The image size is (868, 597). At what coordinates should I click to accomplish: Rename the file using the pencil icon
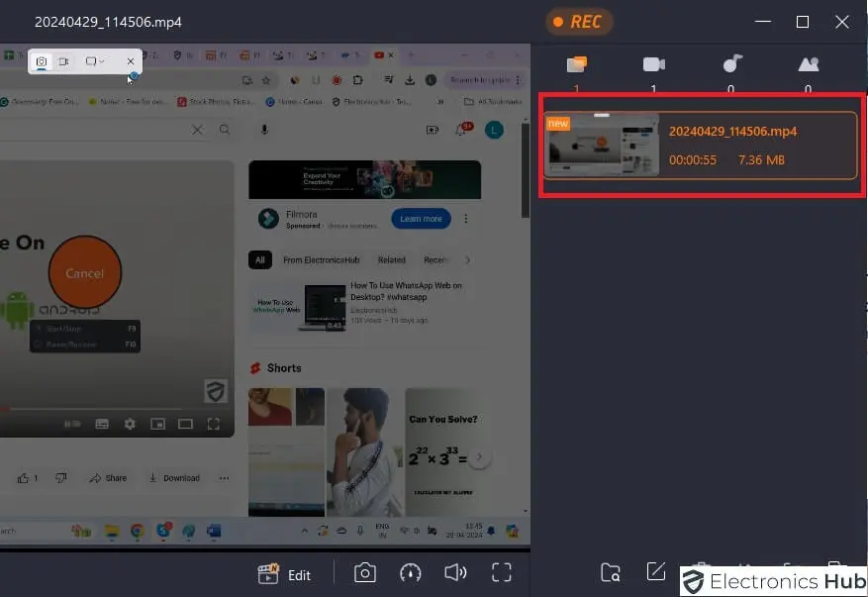655,571
